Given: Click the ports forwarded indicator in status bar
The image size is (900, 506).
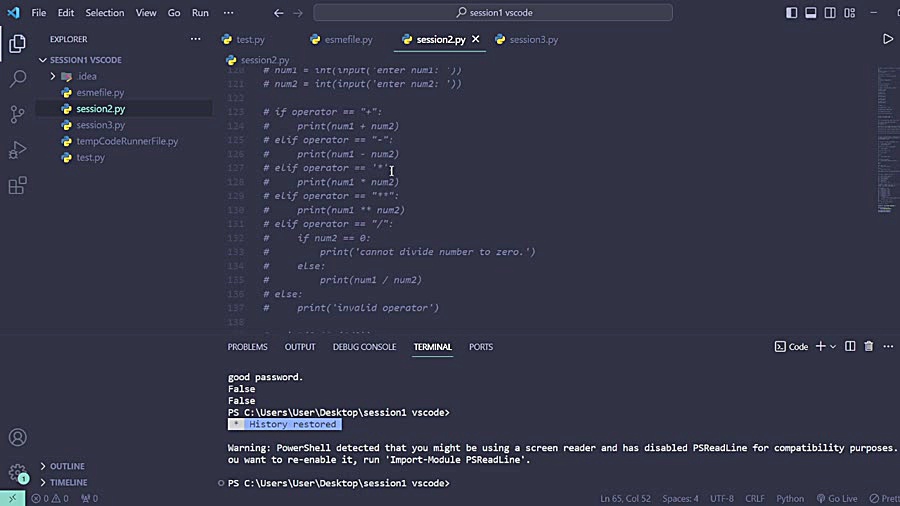Looking at the screenshot, I should 90,499.
